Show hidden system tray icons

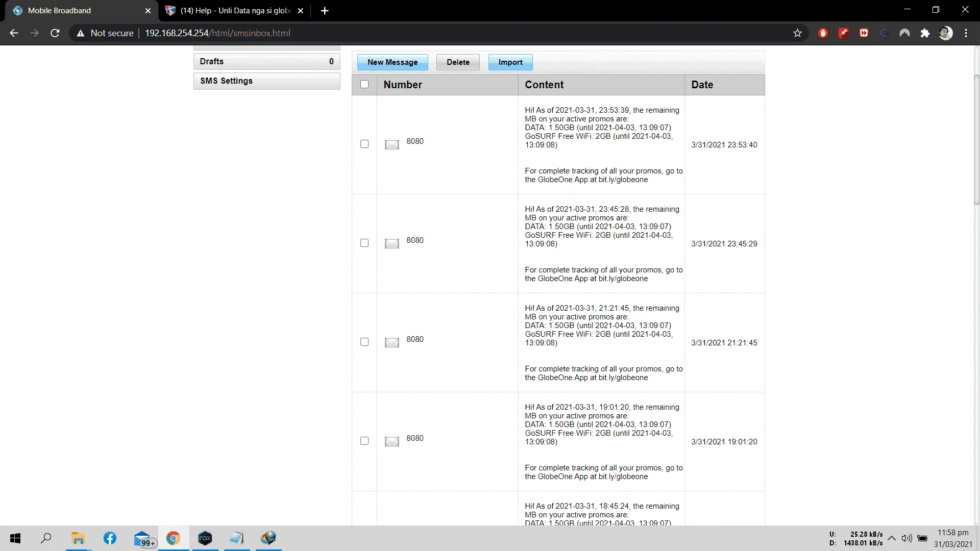click(x=892, y=538)
